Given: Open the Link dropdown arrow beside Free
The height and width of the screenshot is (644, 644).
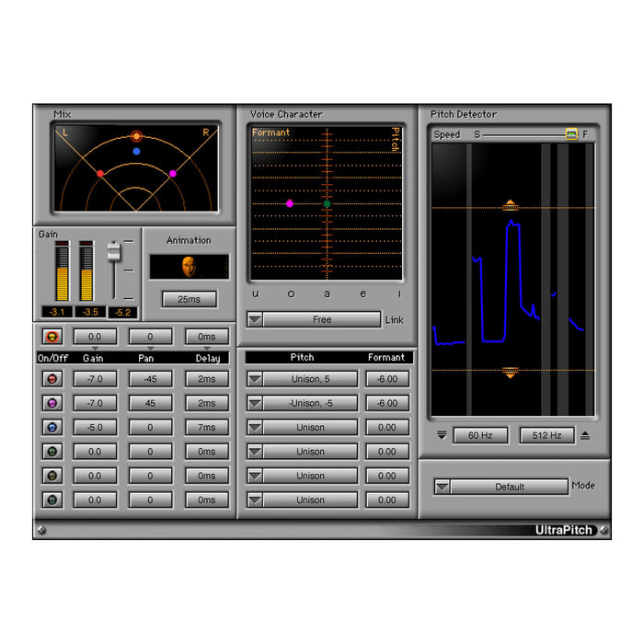Looking at the screenshot, I should (x=255, y=319).
